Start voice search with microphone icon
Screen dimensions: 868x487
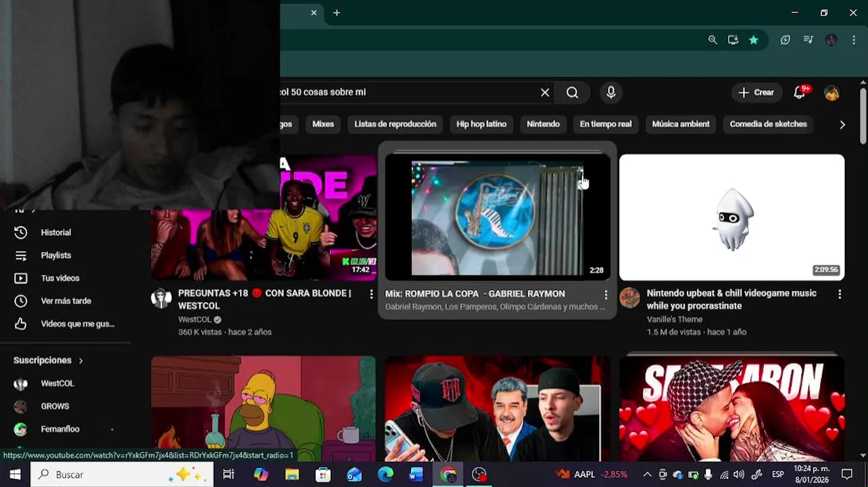click(x=611, y=93)
